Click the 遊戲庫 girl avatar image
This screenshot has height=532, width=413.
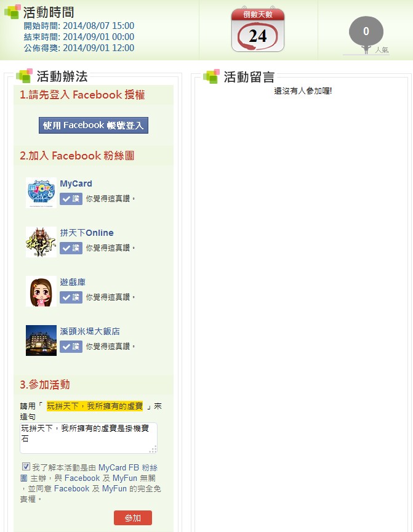point(41,291)
